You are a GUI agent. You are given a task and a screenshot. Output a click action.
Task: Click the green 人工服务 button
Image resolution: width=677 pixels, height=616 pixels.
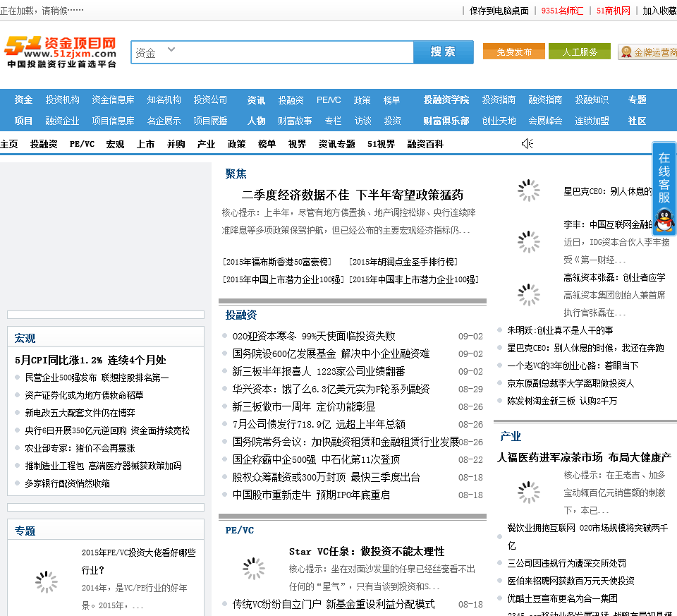click(580, 52)
